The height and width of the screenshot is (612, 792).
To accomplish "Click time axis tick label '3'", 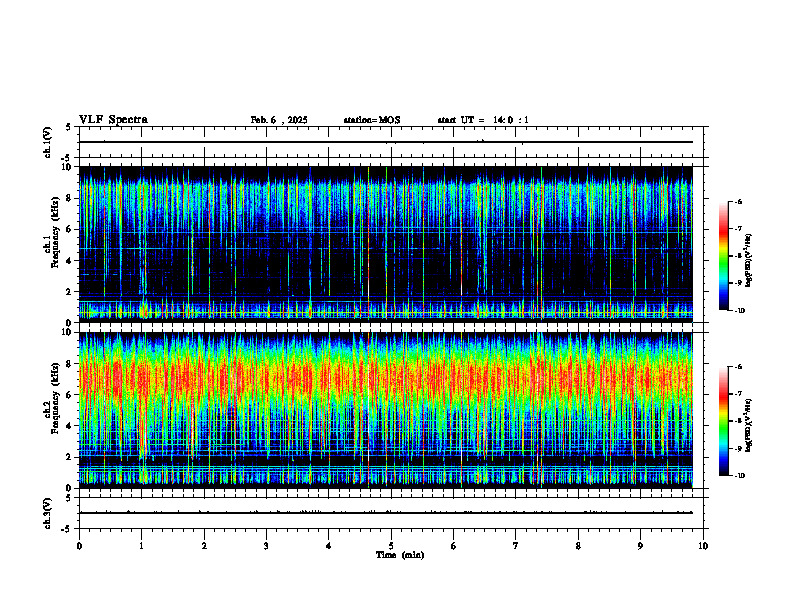I will click(x=266, y=546).
